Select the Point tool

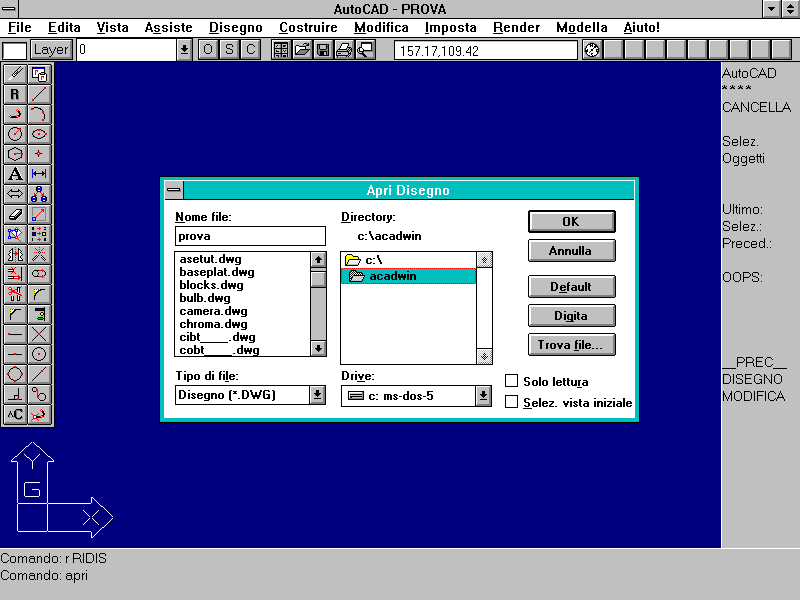(39, 154)
